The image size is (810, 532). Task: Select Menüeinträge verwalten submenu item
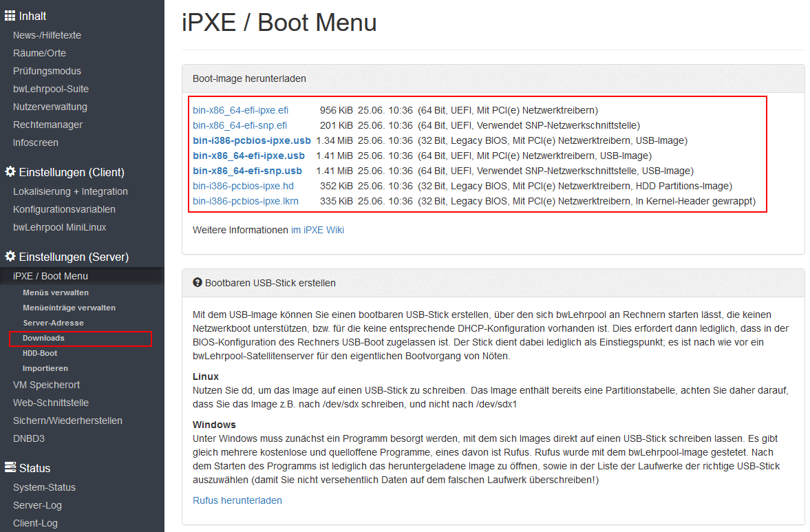click(x=69, y=308)
